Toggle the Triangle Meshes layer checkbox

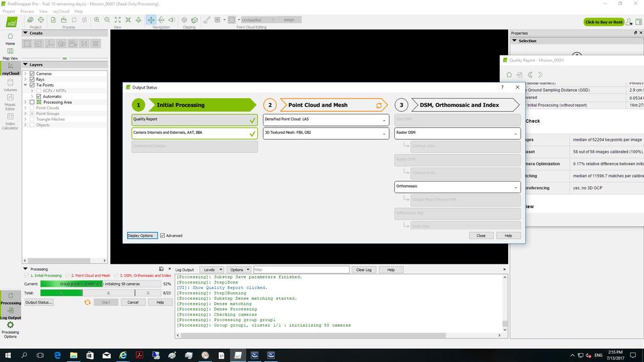[32, 119]
